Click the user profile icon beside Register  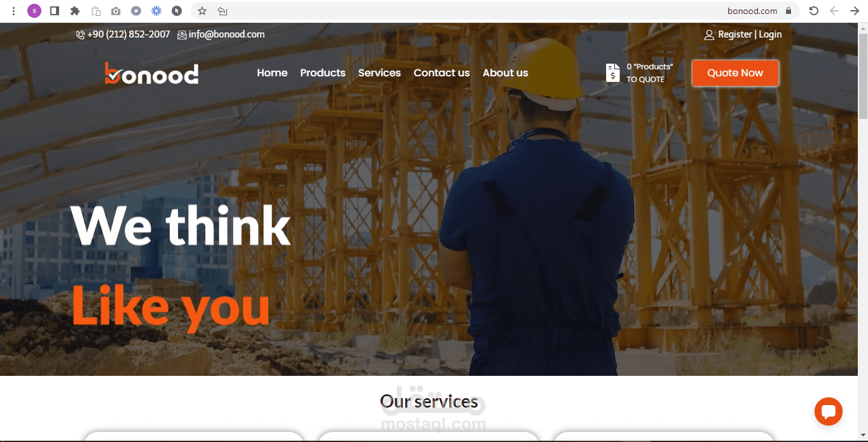coord(709,35)
